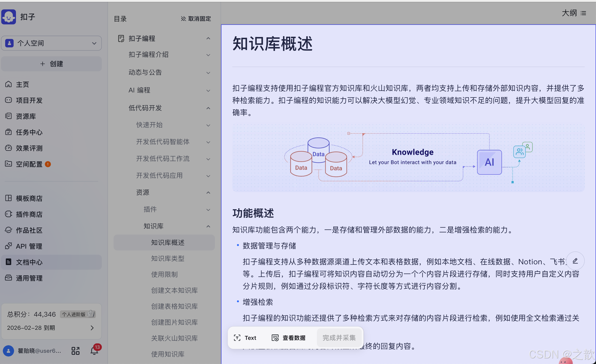Toggle the 大纲 outline panel
Image resolution: width=596 pixels, height=364 pixels.
pos(575,13)
